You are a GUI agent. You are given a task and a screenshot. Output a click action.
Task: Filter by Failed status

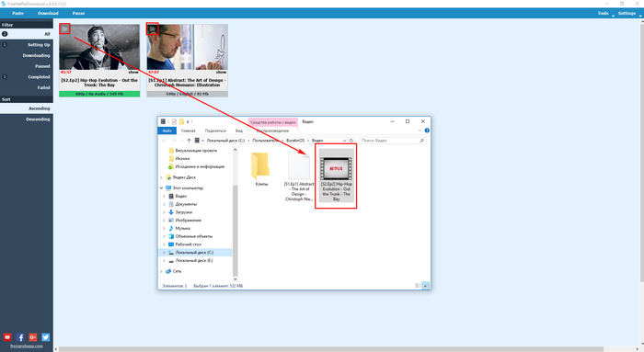pyautogui.click(x=27, y=87)
